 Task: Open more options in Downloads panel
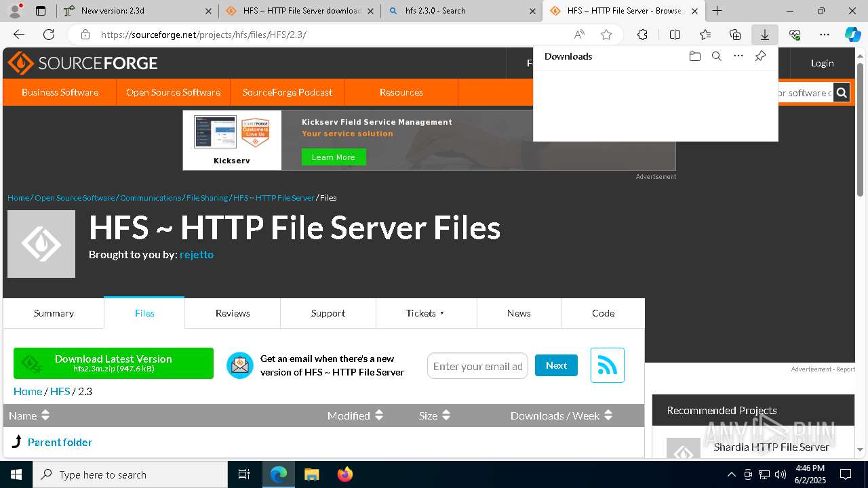738,56
